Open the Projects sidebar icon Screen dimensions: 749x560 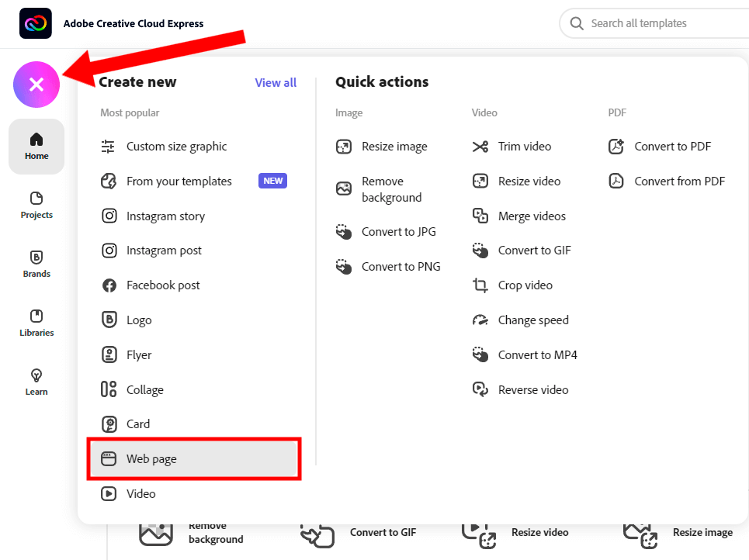point(36,198)
